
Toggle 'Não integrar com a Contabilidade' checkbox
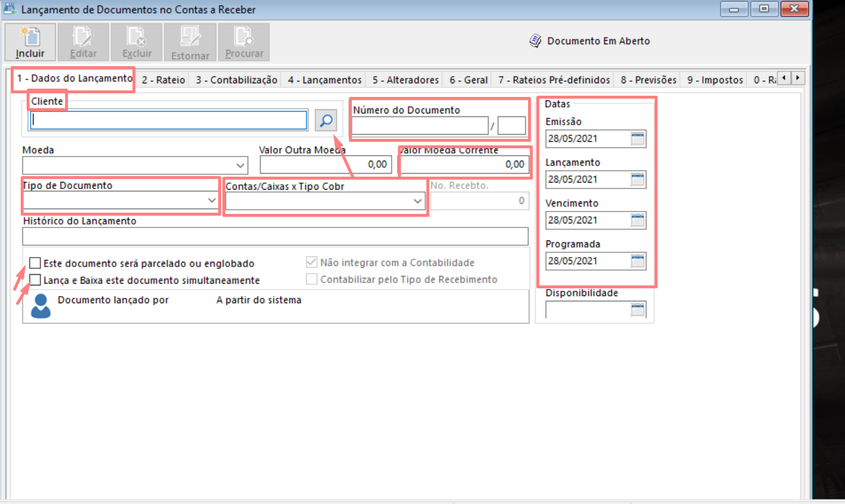point(312,262)
